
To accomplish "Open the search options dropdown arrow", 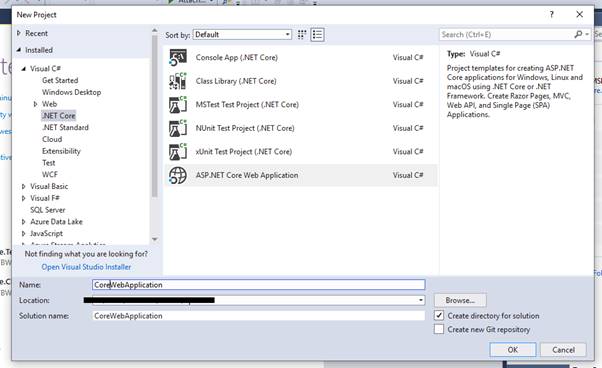I will tap(587, 35).
